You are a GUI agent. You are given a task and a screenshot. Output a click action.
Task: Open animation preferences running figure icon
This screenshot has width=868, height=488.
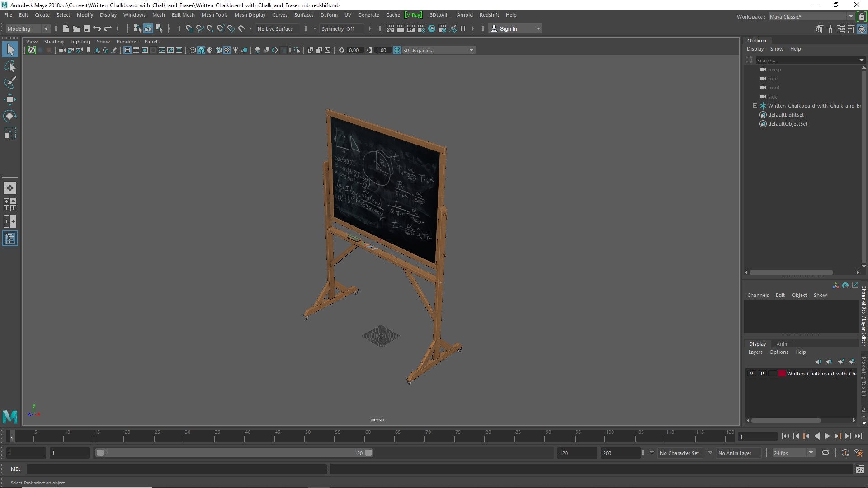859,453
